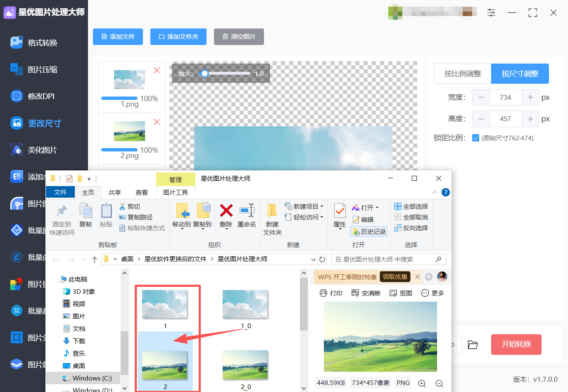
Task: Collapse the Explorer ribbon with the chevron
Action: pos(435,192)
